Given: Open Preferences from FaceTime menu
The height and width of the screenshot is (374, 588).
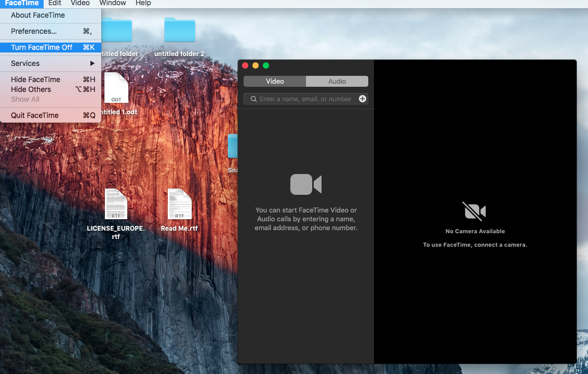Looking at the screenshot, I should pos(50,32).
